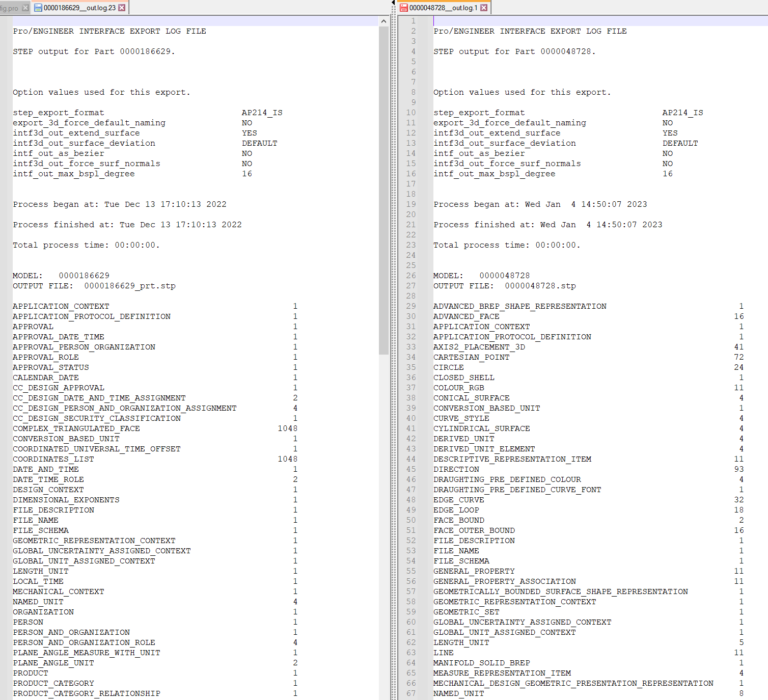This screenshot has height=700, width=768.
Task: Close the fig.pro tab with its X icon
Action: tap(24, 7)
